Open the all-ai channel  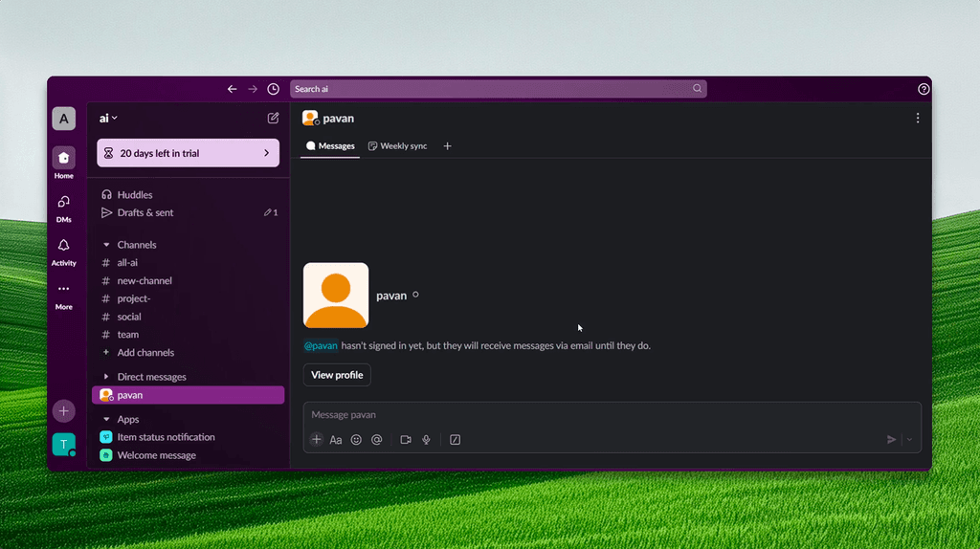coord(189,263)
